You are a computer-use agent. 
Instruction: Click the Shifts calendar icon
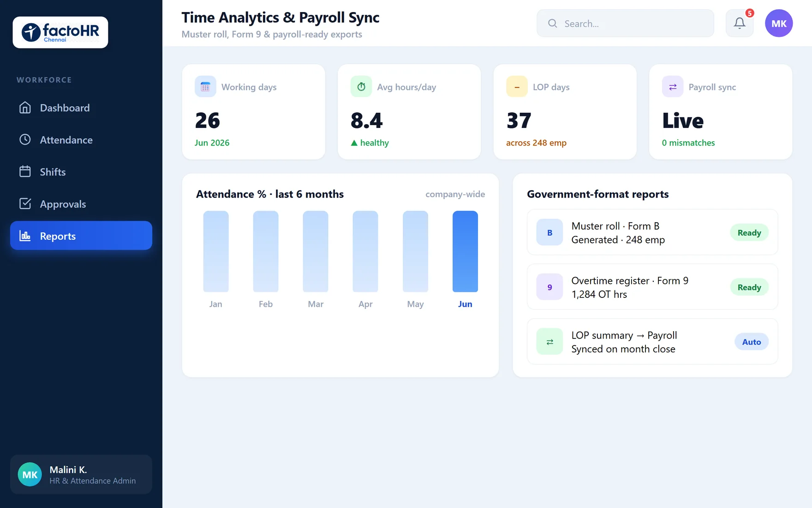point(25,171)
